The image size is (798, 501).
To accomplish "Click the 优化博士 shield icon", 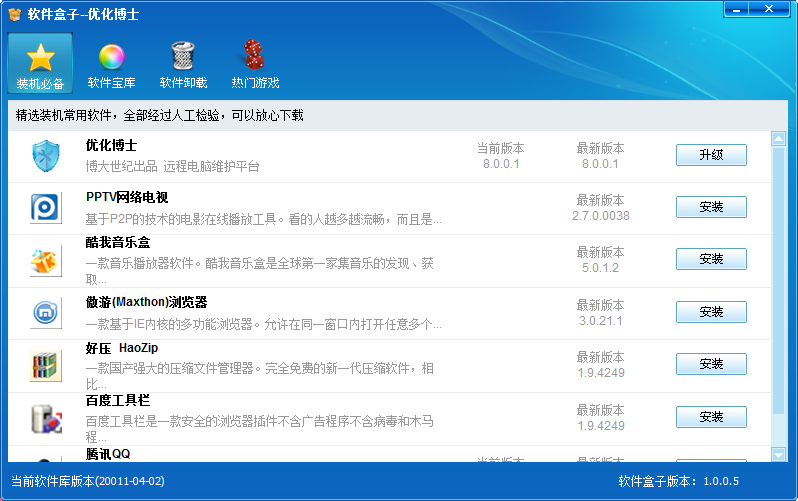I will pos(46,156).
